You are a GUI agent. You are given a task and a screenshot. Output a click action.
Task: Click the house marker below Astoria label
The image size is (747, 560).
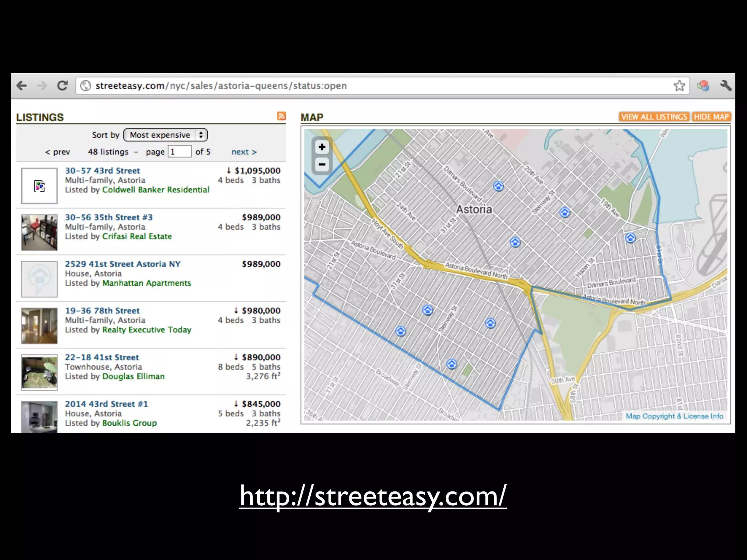[x=515, y=242]
